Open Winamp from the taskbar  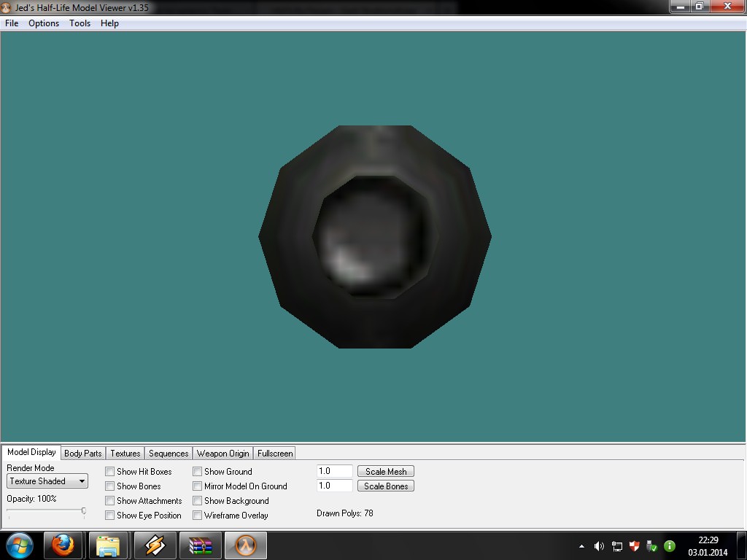(155, 545)
